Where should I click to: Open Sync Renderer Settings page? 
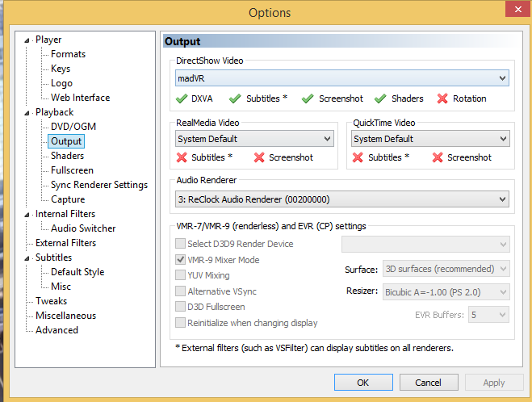tap(98, 185)
